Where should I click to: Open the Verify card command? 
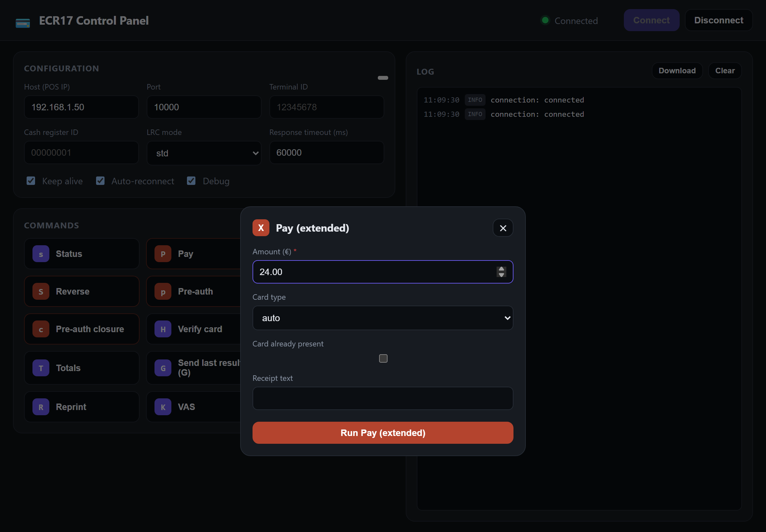coord(193,329)
